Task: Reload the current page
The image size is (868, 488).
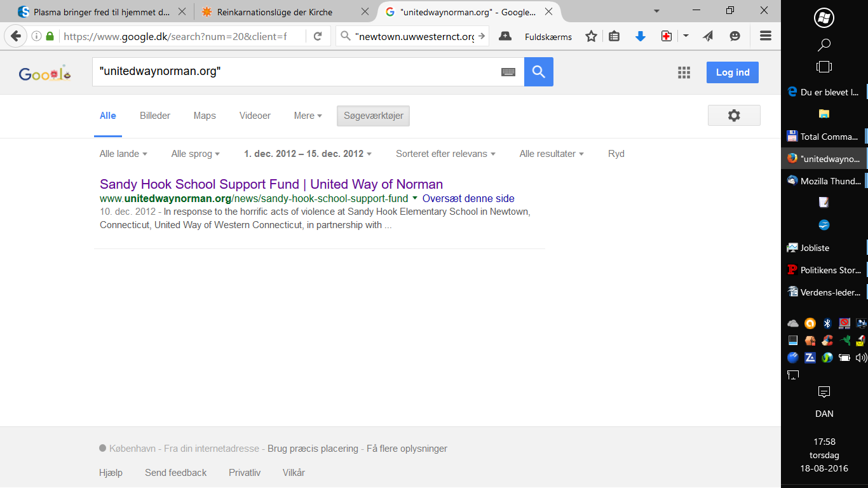Action: [x=318, y=36]
